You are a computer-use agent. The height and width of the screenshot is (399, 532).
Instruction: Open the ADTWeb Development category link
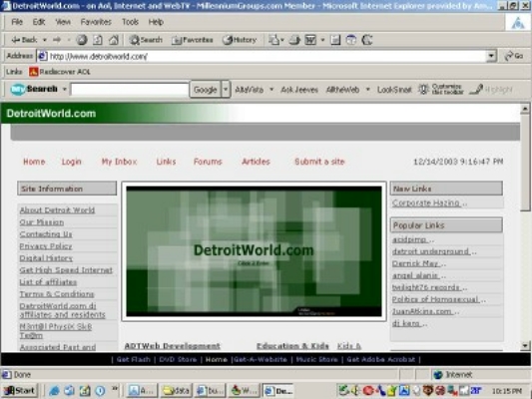[x=173, y=346]
